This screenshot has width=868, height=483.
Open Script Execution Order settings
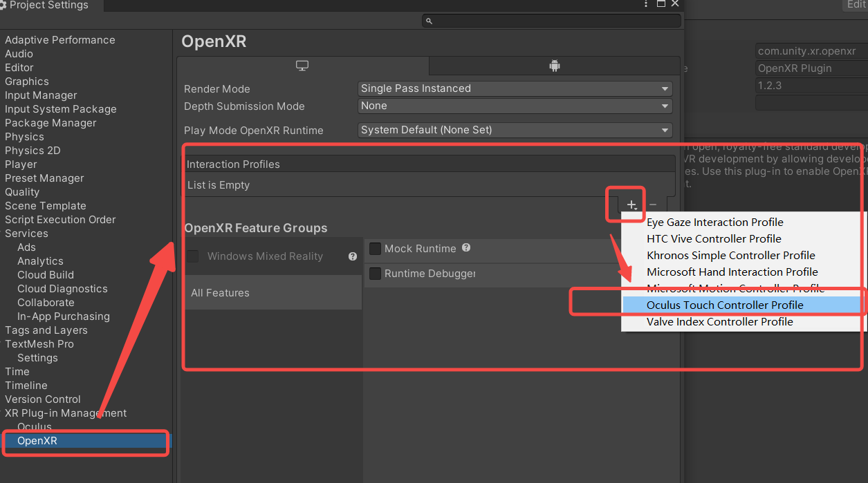(60, 220)
